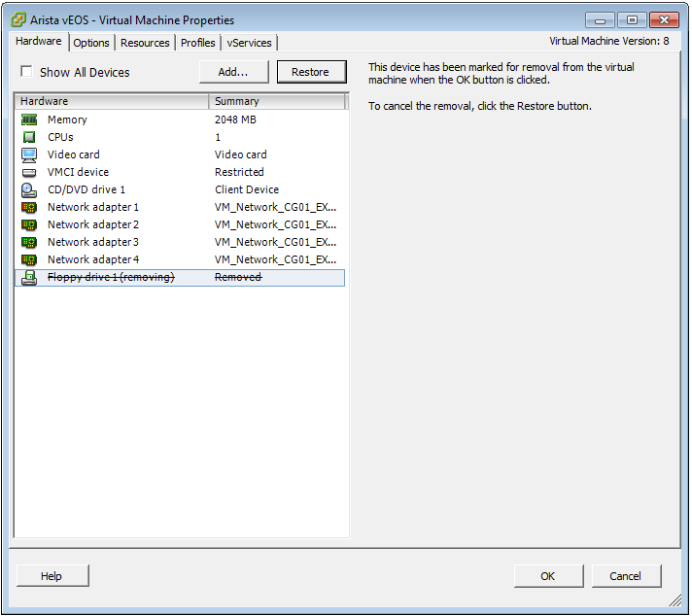
Task: Click the Floppy drive 1 icon
Action: (x=29, y=278)
